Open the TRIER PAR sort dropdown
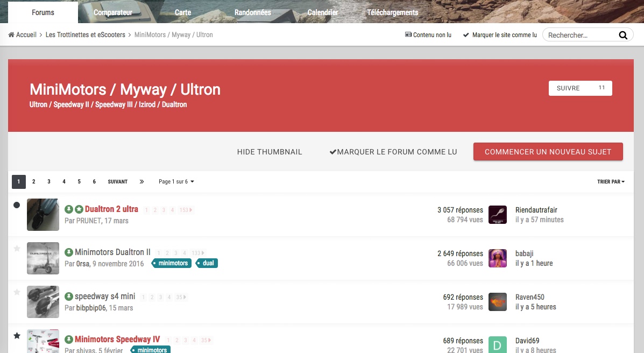644x353 pixels. coord(611,182)
